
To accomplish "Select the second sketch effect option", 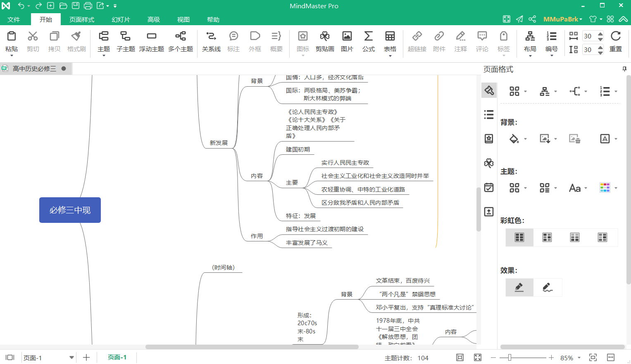I will 548,287.
